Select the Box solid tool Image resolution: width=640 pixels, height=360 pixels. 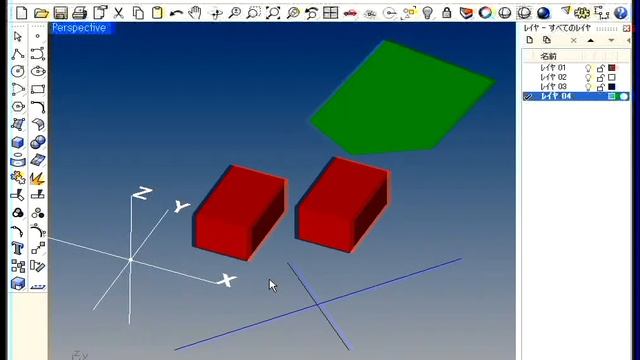point(18,142)
